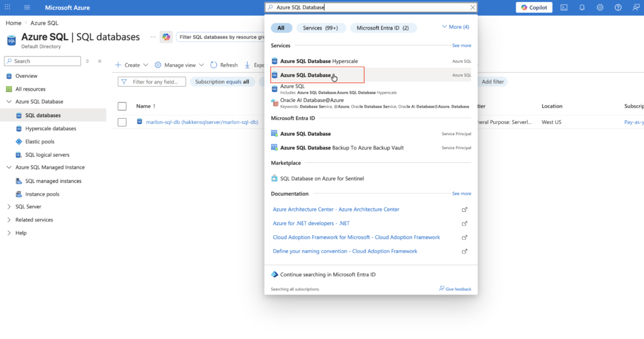The width and height of the screenshot is (644, 339).
Task: Collapse Azure SQL Database sidebar group
Action: pos(9,101)
